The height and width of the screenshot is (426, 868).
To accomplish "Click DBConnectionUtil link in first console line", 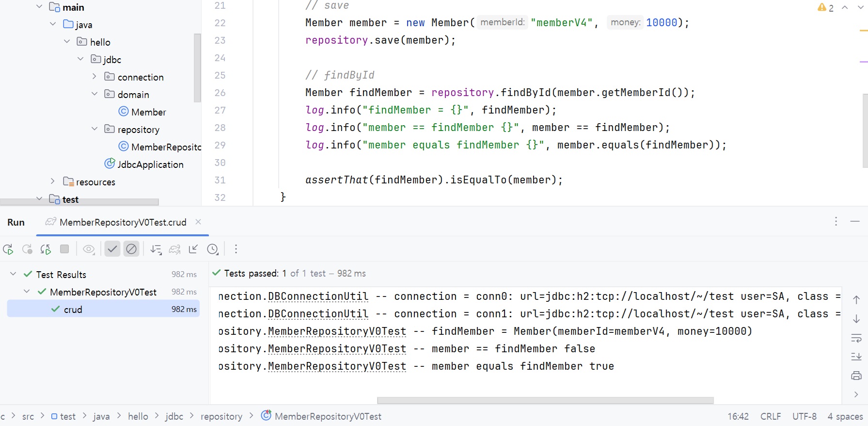I will tap(318, 296).
